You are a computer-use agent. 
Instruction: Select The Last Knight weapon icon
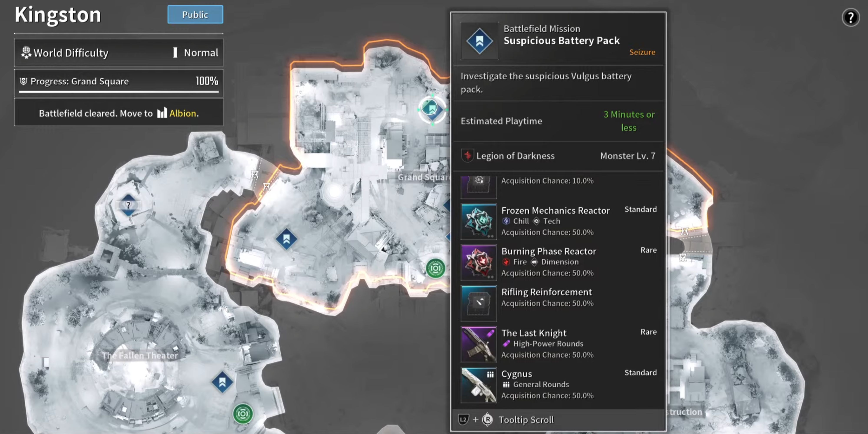478,344
